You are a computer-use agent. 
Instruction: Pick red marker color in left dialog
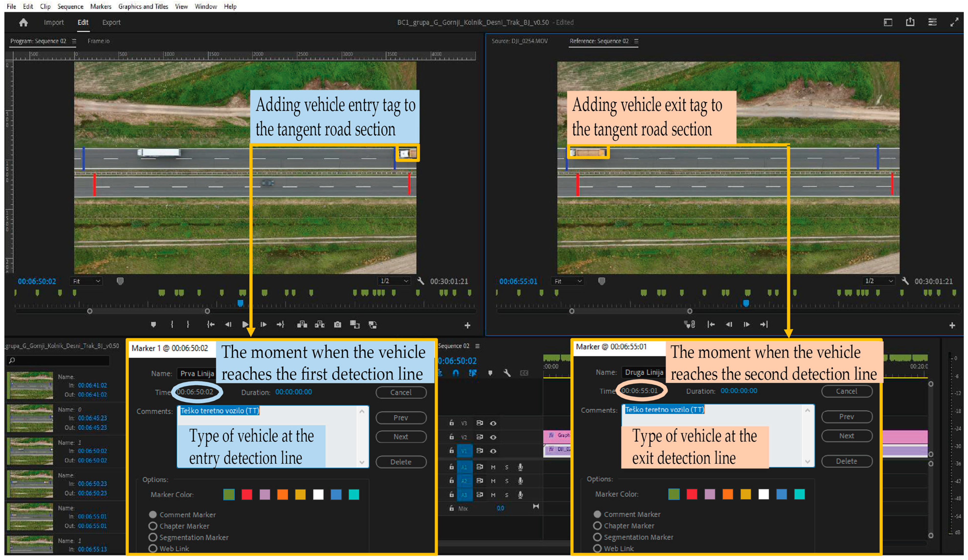pyautogui.click(x=247, y=494)
